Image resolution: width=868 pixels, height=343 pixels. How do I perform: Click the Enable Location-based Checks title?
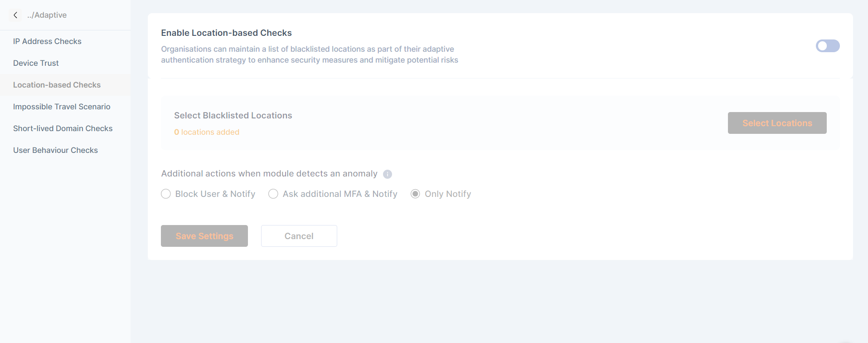point(226,33)
